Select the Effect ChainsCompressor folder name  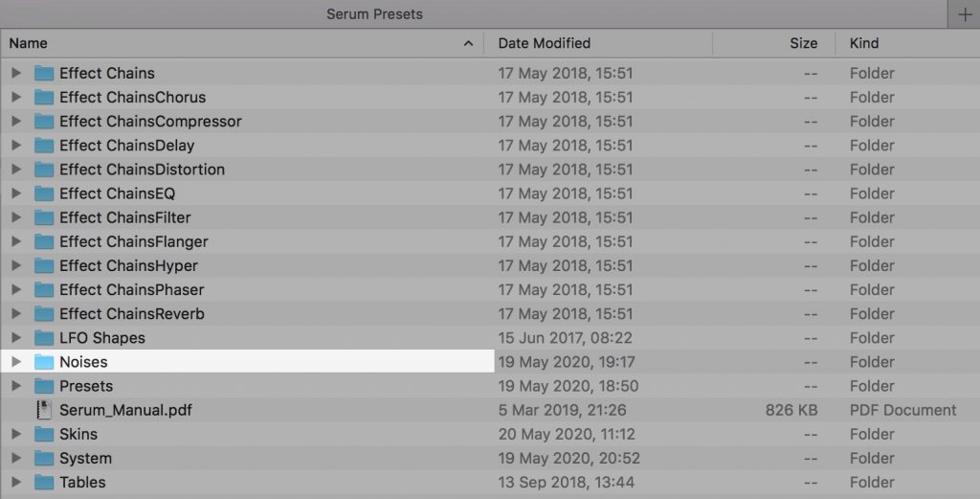coord(150,122)
